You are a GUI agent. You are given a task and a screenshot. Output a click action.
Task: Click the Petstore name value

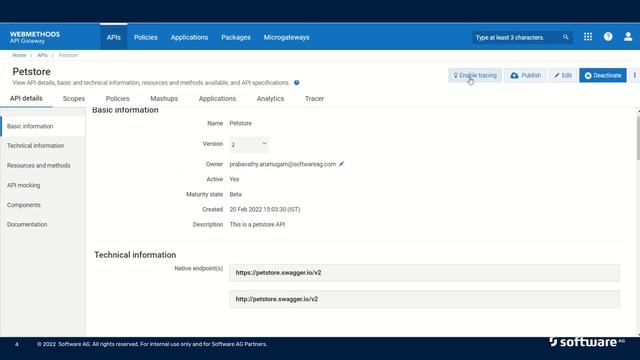click(240, 123)
